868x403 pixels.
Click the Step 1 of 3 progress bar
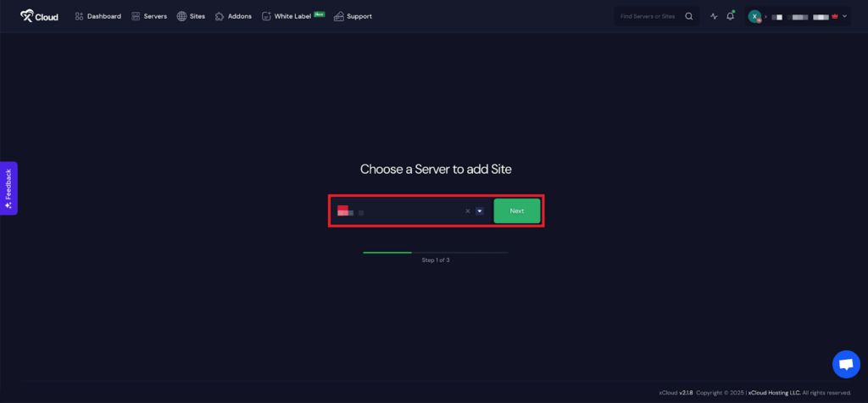pyautogui.click(x=436, y=252)
